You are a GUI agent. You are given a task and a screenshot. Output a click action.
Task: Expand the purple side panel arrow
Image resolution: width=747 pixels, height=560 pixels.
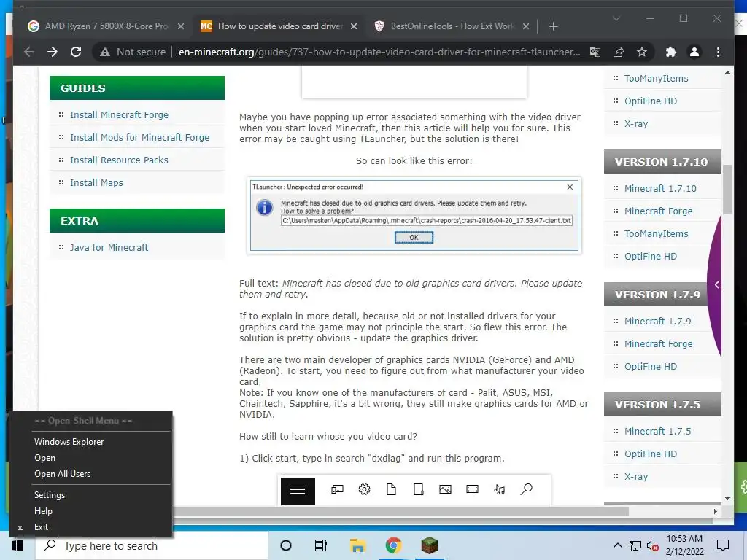point(716,285)
